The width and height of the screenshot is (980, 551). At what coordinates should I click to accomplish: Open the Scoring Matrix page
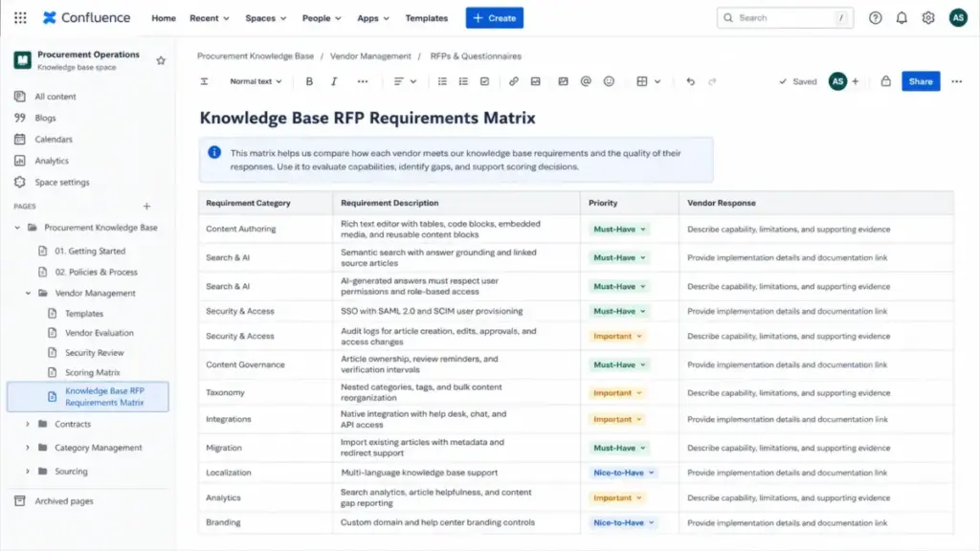click(93, 372)
